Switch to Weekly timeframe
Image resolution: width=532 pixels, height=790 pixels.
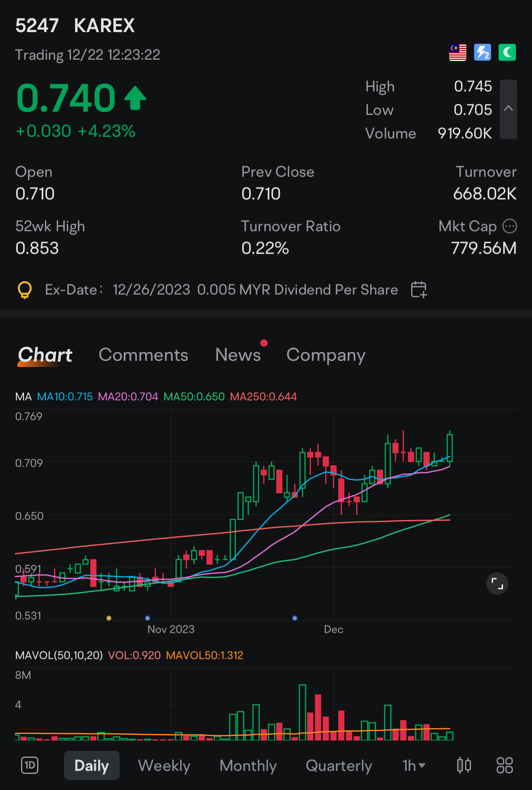[x=164, y=766]
